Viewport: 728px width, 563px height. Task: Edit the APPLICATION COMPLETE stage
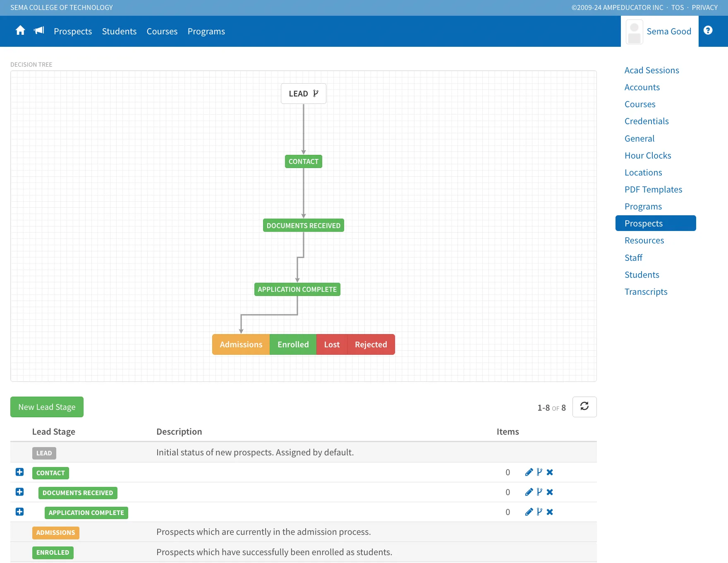point(529,512)
